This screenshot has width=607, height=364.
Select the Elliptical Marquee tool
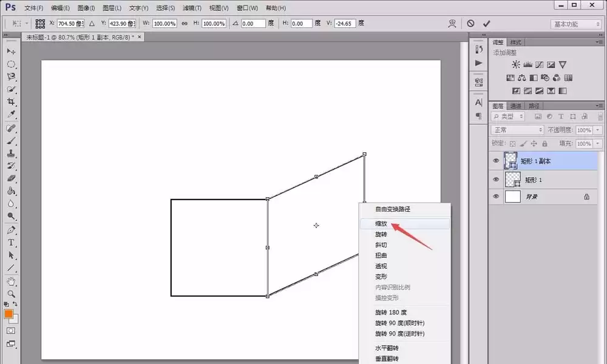click(11, 64)
